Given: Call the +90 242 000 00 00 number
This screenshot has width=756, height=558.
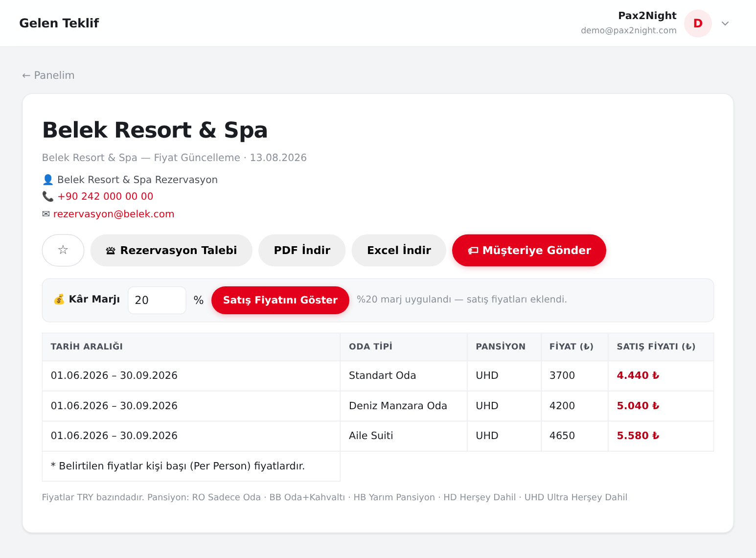Looking at the screenshot, I should pos(105,196).
